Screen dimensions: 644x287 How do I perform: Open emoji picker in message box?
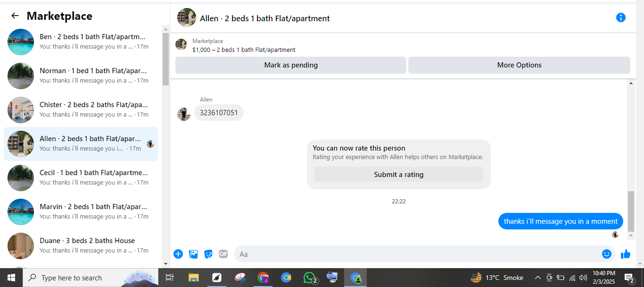click(607, 254)
